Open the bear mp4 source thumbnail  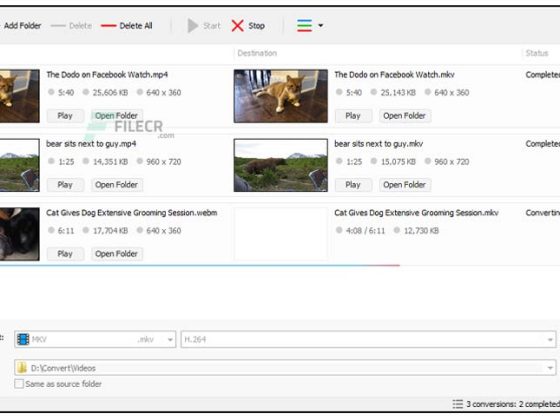tap(20, 165)
